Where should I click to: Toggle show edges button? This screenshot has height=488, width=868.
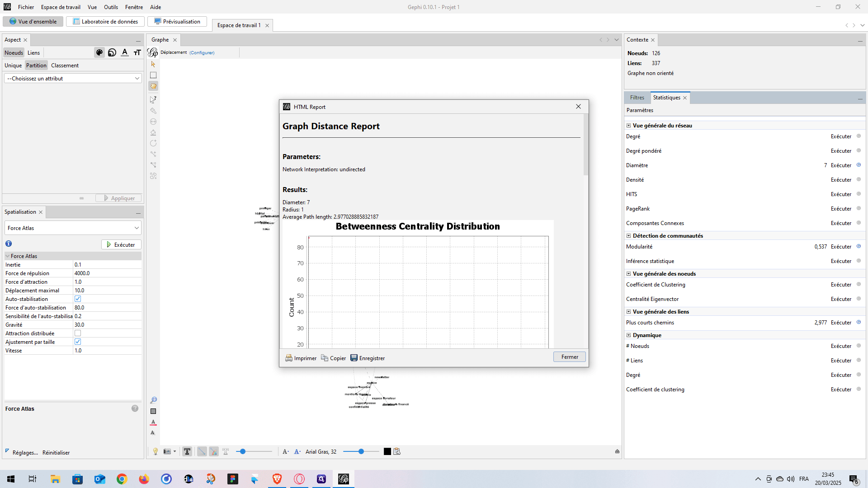pos(202,451)
